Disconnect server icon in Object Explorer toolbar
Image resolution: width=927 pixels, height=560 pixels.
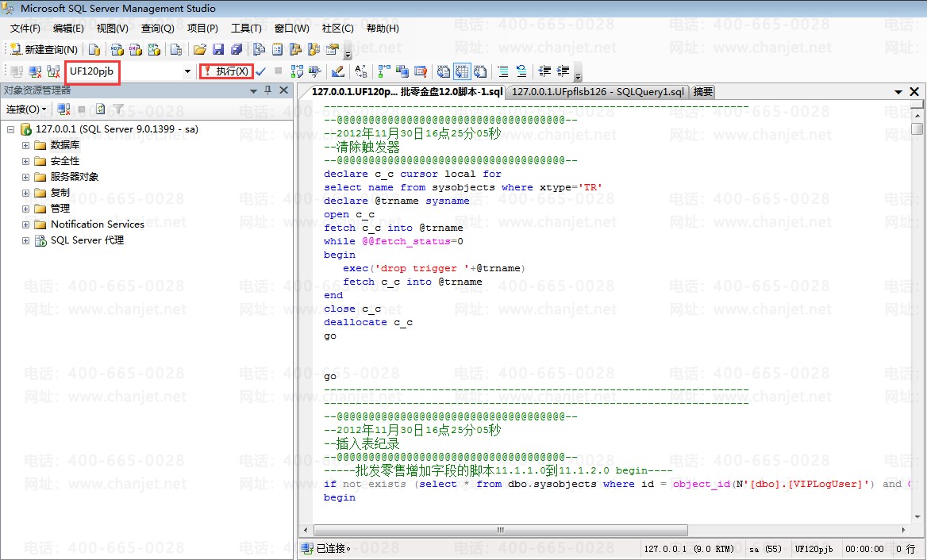[64, 109]
